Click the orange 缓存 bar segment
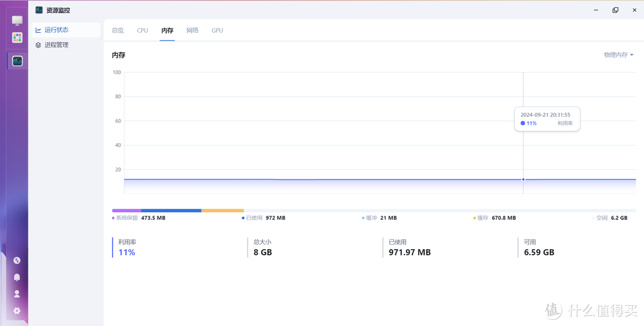644x326 pixels. pyautogui.click(x=222, y=210)
